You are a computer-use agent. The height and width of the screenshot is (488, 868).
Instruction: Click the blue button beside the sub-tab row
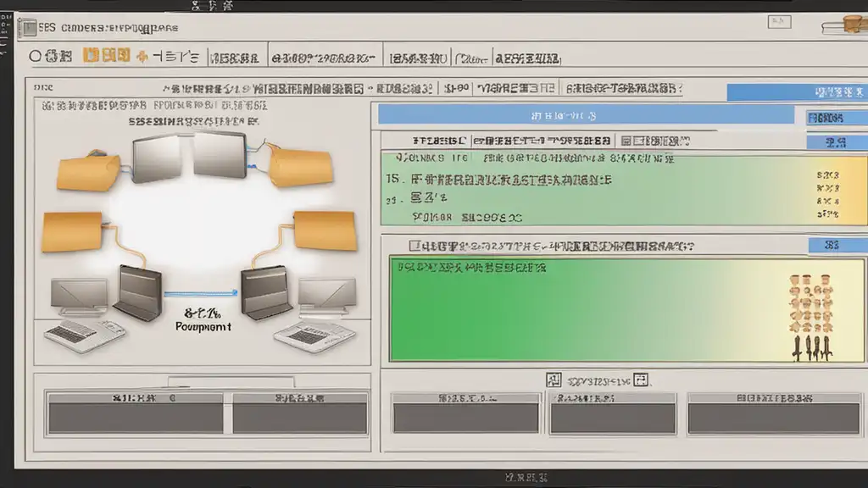(x=837, y=142)
